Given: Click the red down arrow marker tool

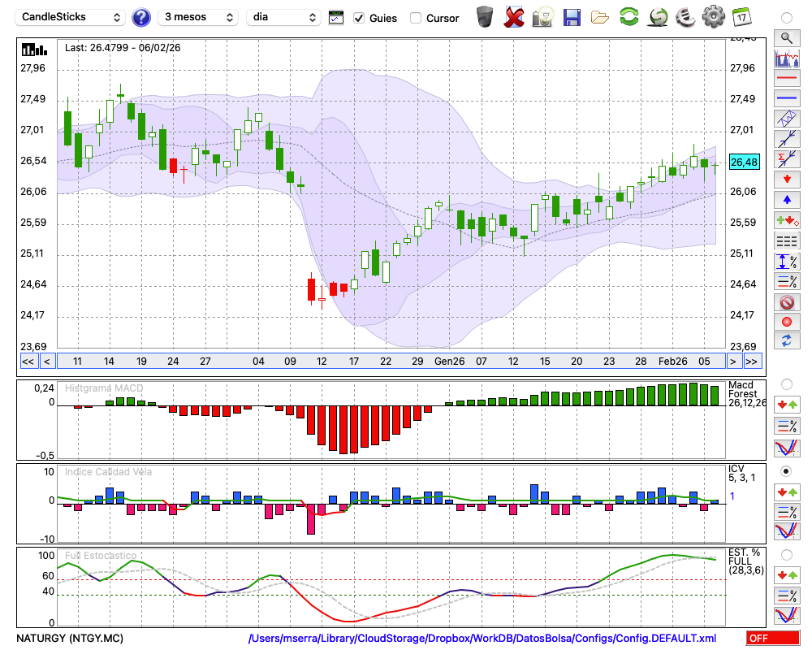Looking at the screenshot, I should point(787,180).
